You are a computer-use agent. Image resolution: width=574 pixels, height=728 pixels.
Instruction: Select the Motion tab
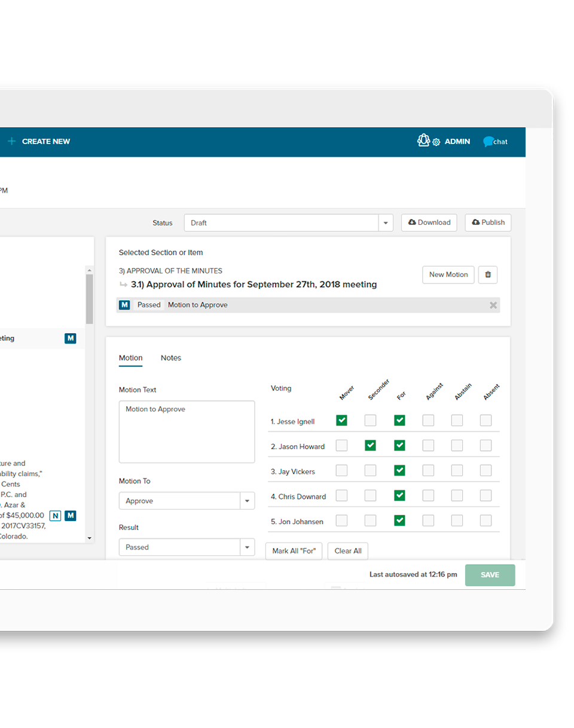pyautogui.click(x=130, y=358)
